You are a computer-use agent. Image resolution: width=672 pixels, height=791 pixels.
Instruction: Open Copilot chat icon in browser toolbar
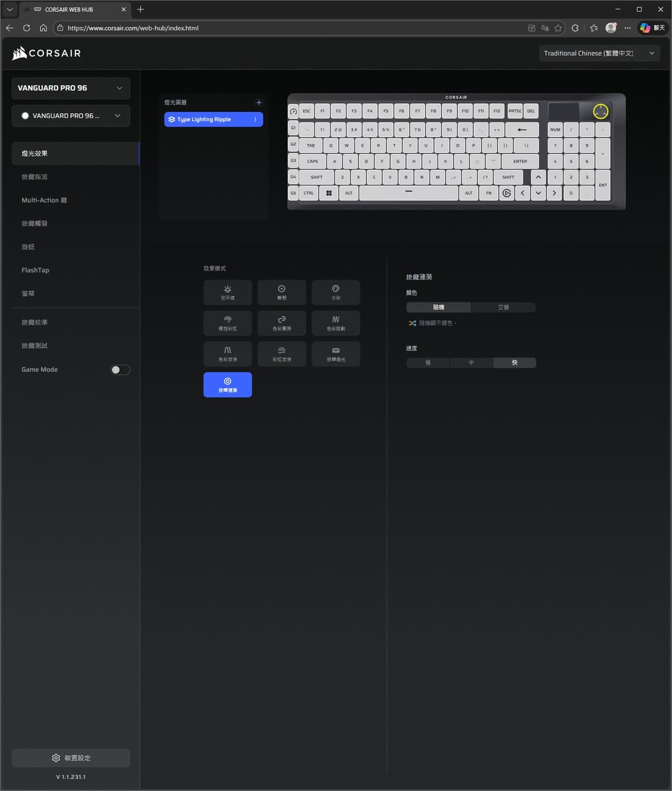click(x=653, y=28)
